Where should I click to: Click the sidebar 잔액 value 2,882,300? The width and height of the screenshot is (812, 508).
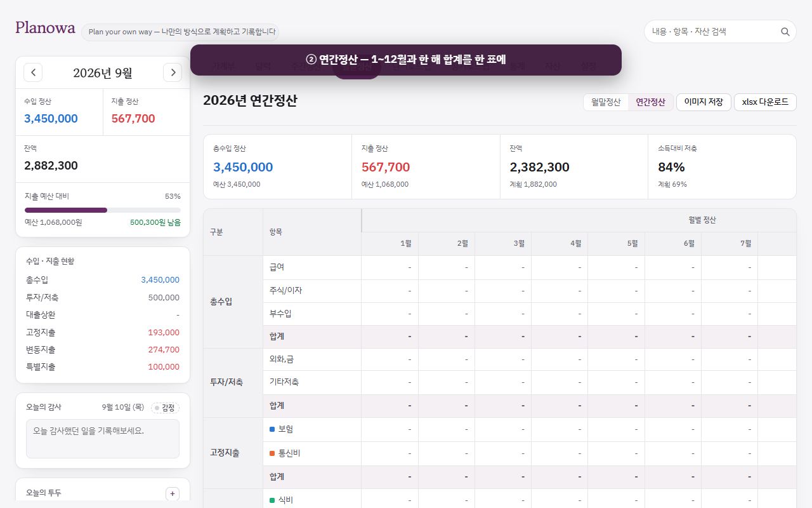point(51,166)
